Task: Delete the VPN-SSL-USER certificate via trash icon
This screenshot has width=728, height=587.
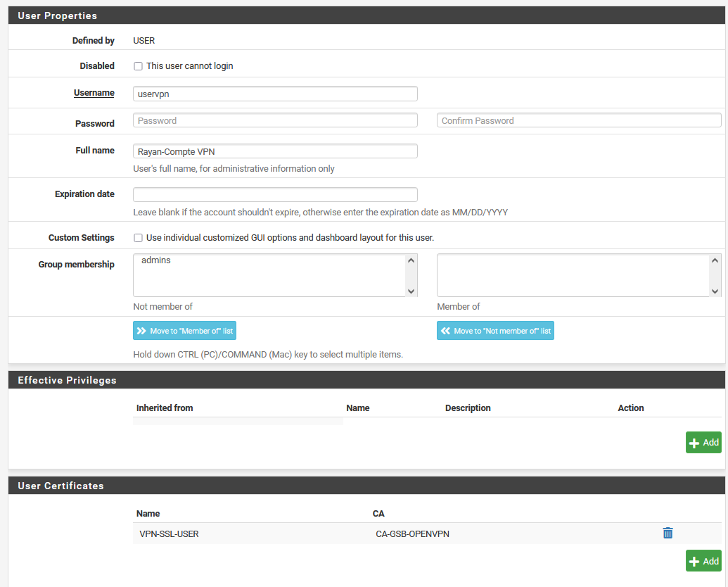Action: point(667,533)
